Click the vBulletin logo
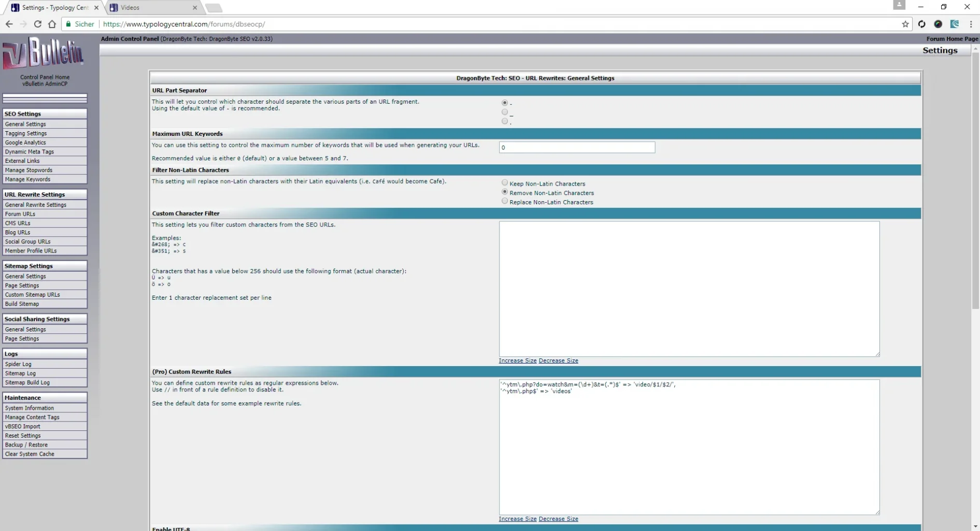The height and width of the screenshot is (531, 980). point(44,52)
